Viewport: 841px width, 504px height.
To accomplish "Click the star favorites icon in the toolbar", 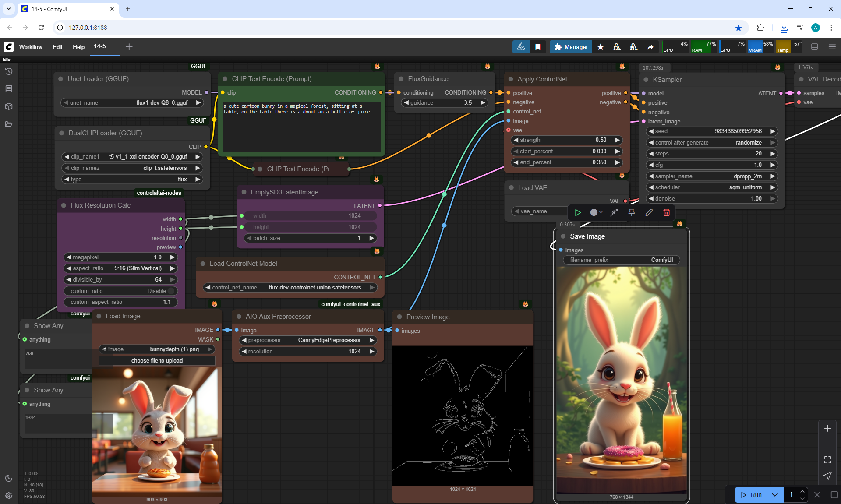I will 601,47.
